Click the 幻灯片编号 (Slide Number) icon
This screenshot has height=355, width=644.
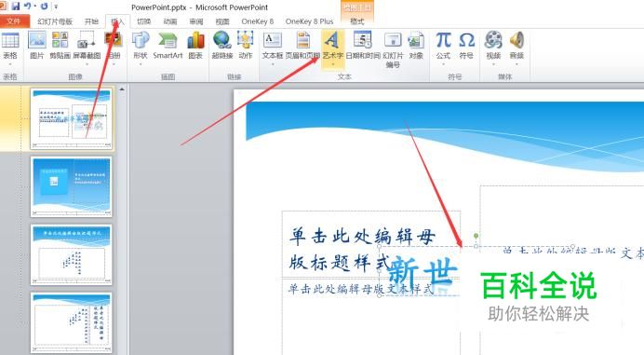393,40
